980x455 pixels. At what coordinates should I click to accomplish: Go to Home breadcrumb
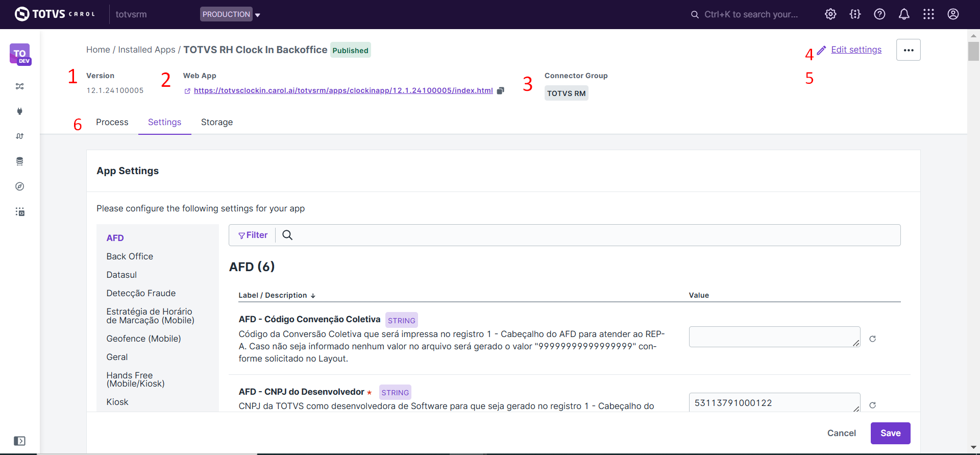tap(98, 50)
